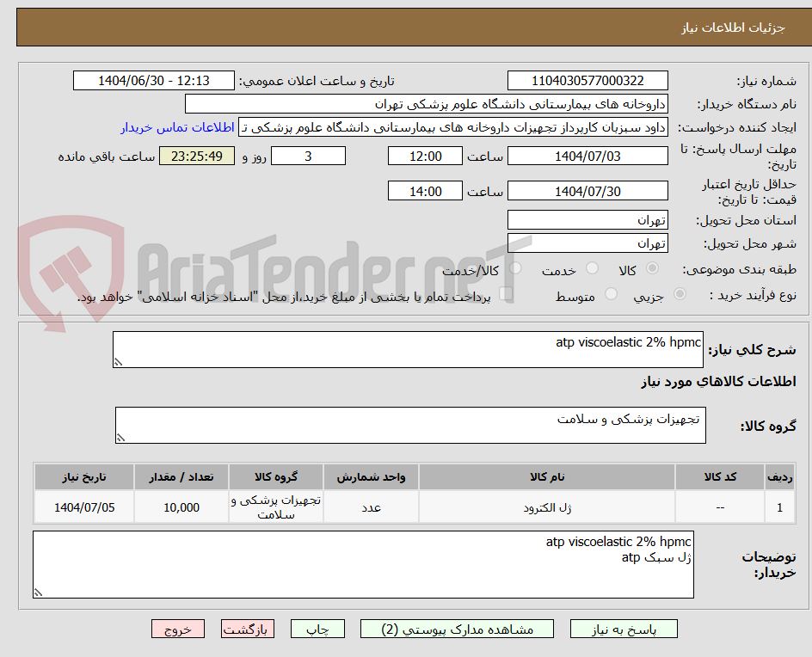Viewport: 812px width, 657px height.
Task: Select the جزیي purchase process option
Action: point(680,295)
